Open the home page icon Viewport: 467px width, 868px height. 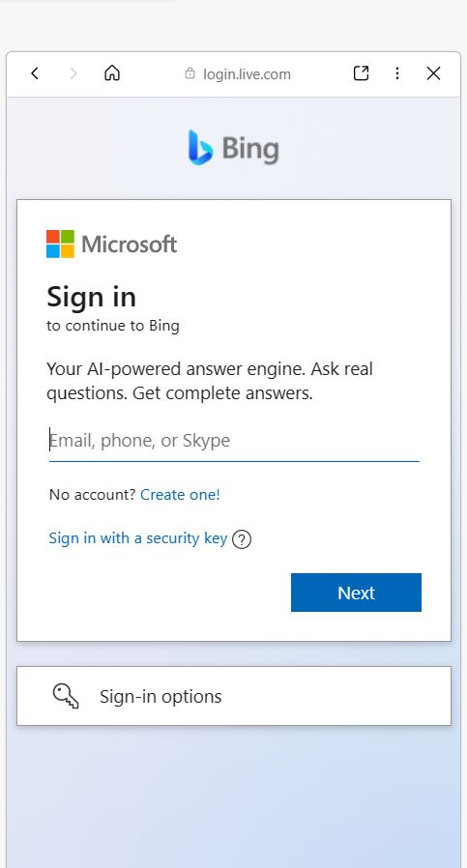(x=112, y=73)
